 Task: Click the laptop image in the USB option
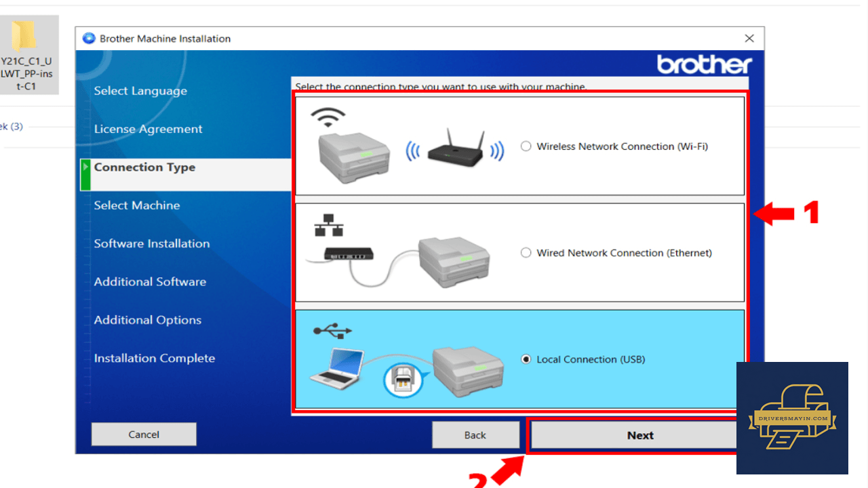pos(338,369)
